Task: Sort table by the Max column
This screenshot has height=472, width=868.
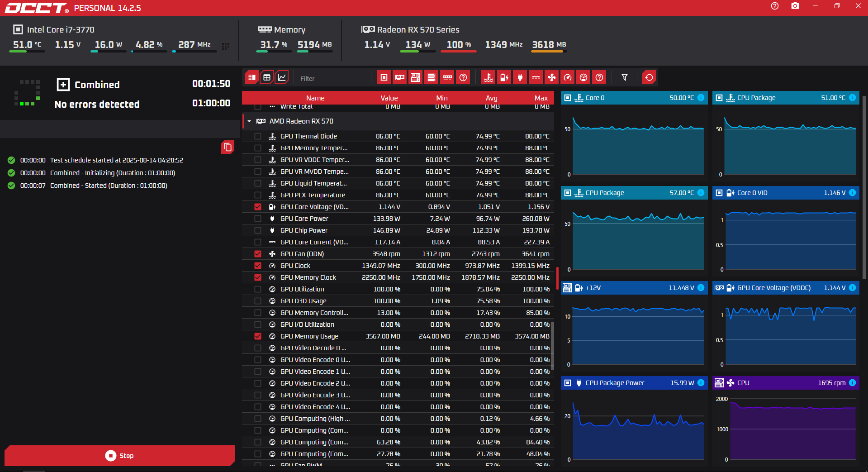Action: 541,98
